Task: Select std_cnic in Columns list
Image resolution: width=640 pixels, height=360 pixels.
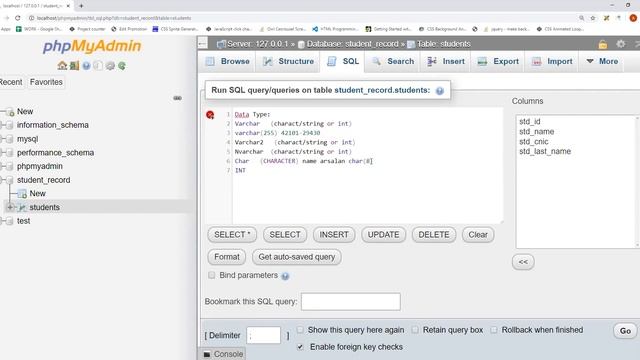Action: click(534, 142)
